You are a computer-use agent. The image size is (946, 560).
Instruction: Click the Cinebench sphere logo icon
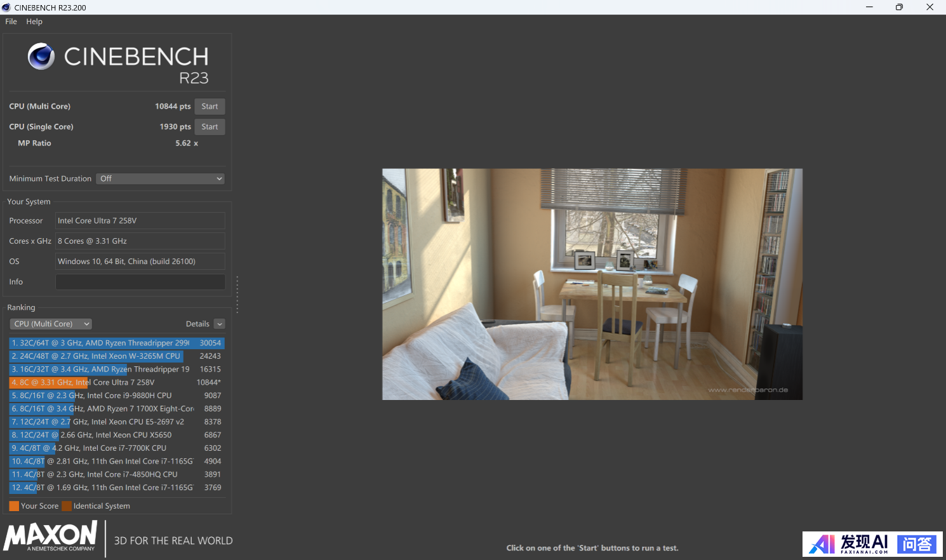[x=41, y=57]
